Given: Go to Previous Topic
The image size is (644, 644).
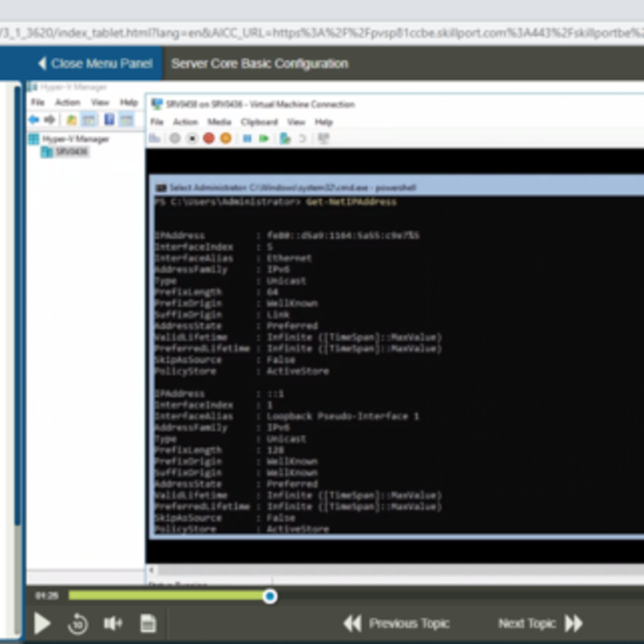Looking at the screenshot, I should tap(397, 623).
